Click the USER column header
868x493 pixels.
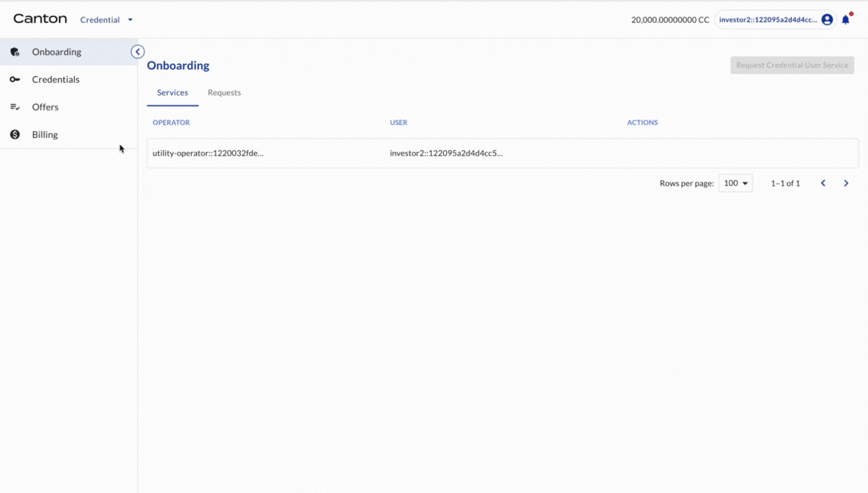398,123
